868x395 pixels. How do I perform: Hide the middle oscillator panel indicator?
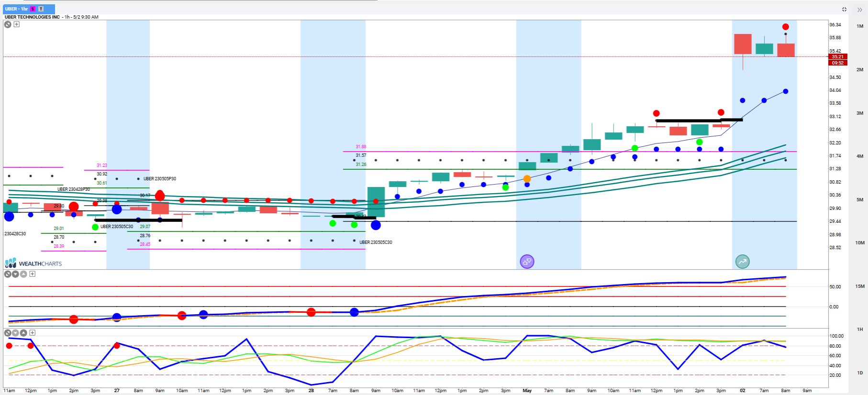coord(8,274)
